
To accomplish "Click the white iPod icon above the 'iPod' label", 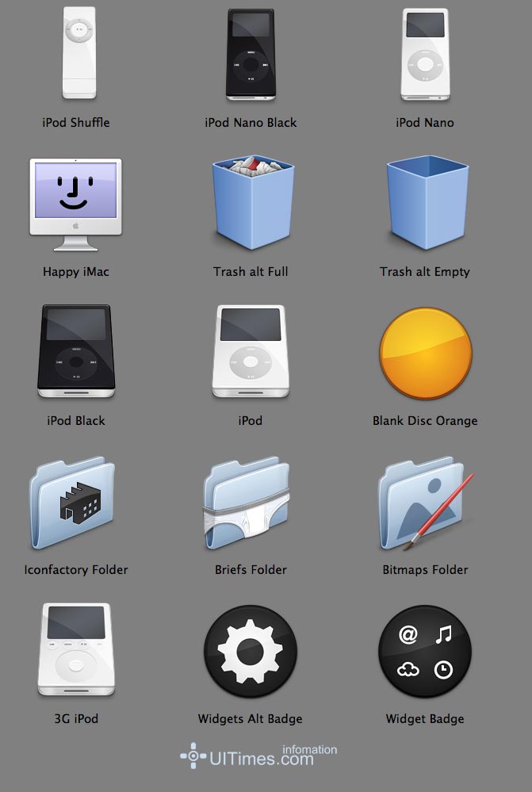I will [251, 351].
